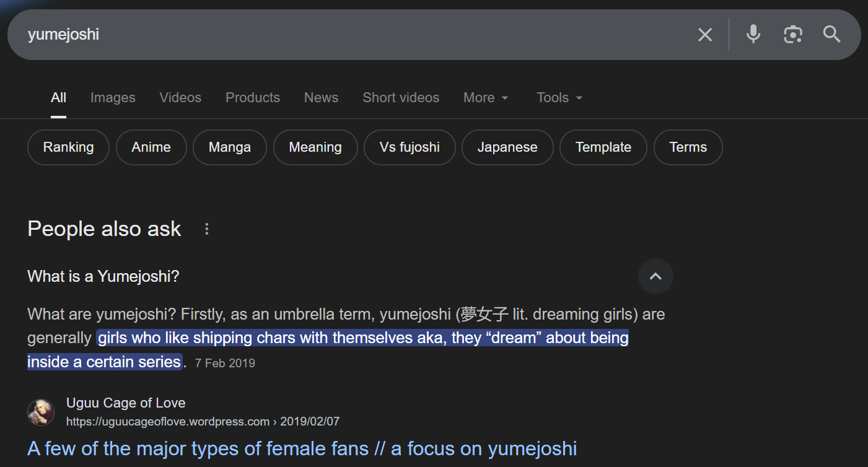Image resolution: width=868 pixels, height=467 pixels.
Task: Show the Short videos tab
Action: (401, 98)
